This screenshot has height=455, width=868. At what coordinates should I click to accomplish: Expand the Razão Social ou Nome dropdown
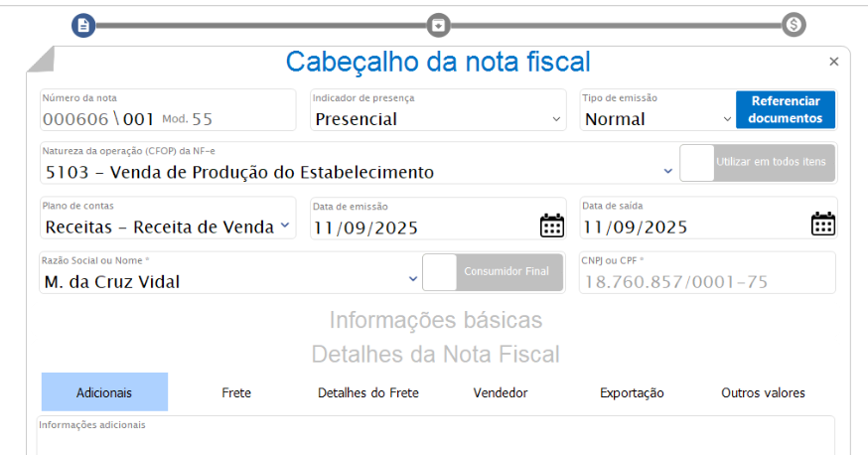point(413,280)
